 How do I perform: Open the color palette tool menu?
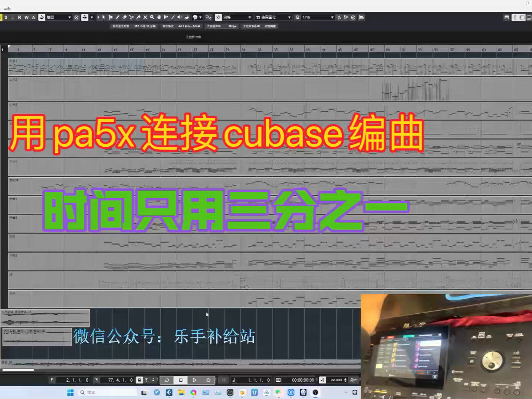pos(197,17)
